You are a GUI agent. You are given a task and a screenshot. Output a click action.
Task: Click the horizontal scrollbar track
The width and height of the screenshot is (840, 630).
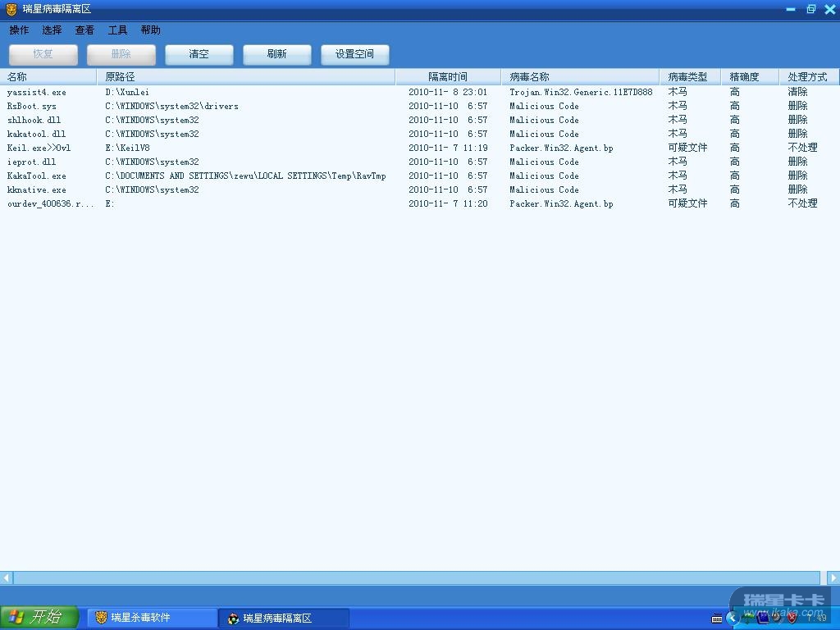coord(417,578)
